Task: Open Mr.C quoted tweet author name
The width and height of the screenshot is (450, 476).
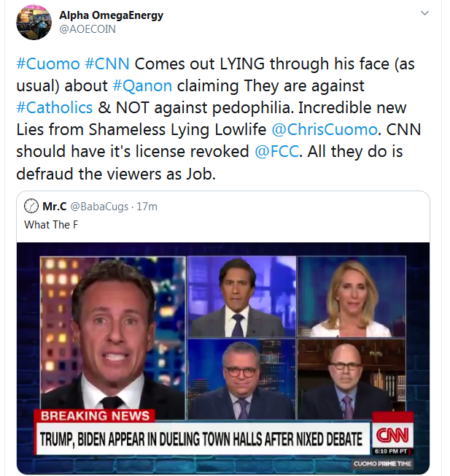Action: click(55, 207)
